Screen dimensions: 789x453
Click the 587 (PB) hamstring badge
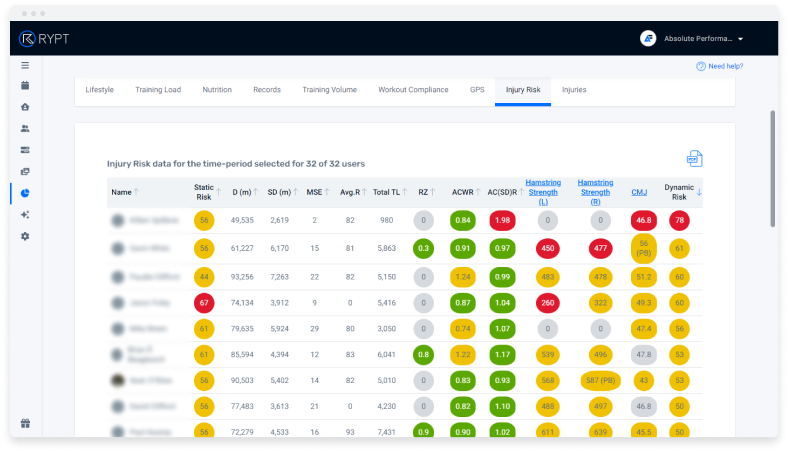pos(600,381)
